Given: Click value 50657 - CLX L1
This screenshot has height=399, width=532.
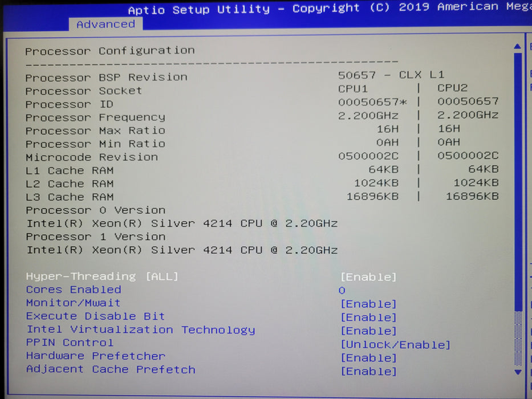Looking at the screenshot, I should 391,75.
